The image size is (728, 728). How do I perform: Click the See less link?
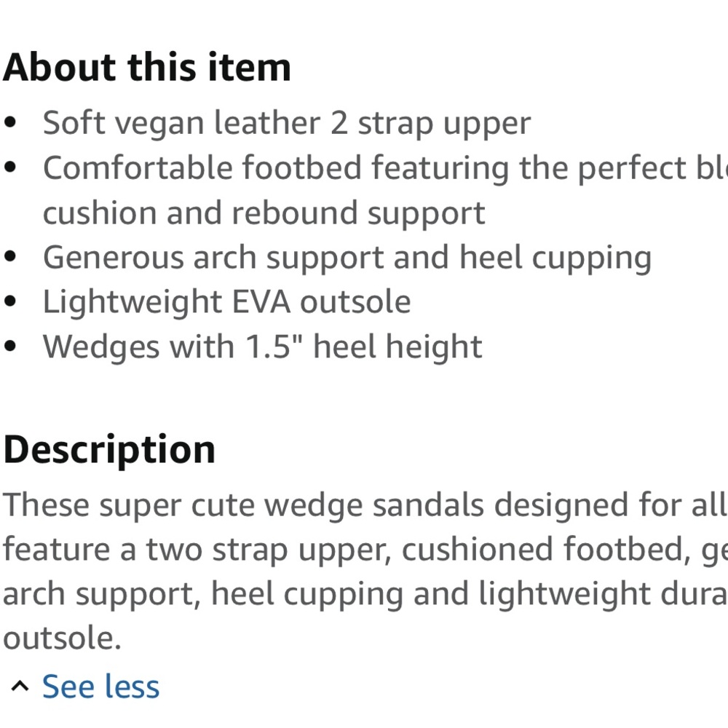[100, 685]
